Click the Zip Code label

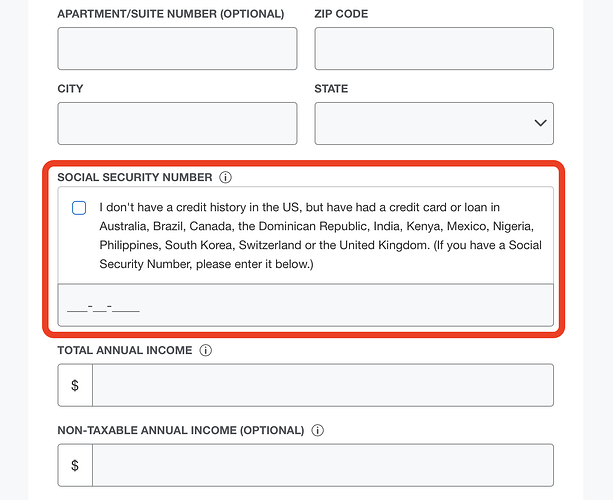point(341,14)
